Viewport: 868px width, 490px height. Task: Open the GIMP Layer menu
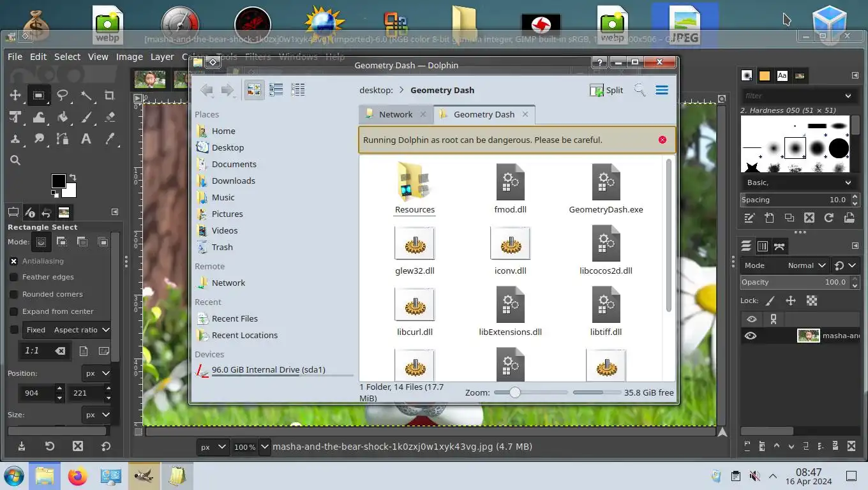[162, 57]
